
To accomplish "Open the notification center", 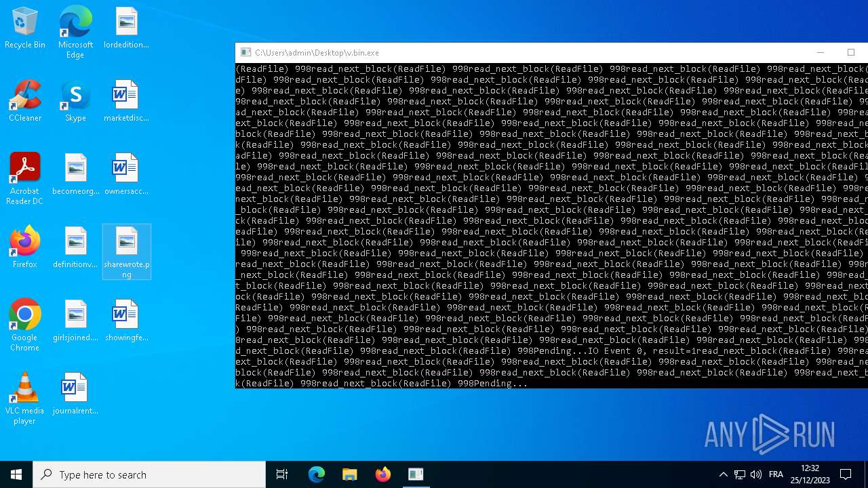I will (x=846, y=474).
